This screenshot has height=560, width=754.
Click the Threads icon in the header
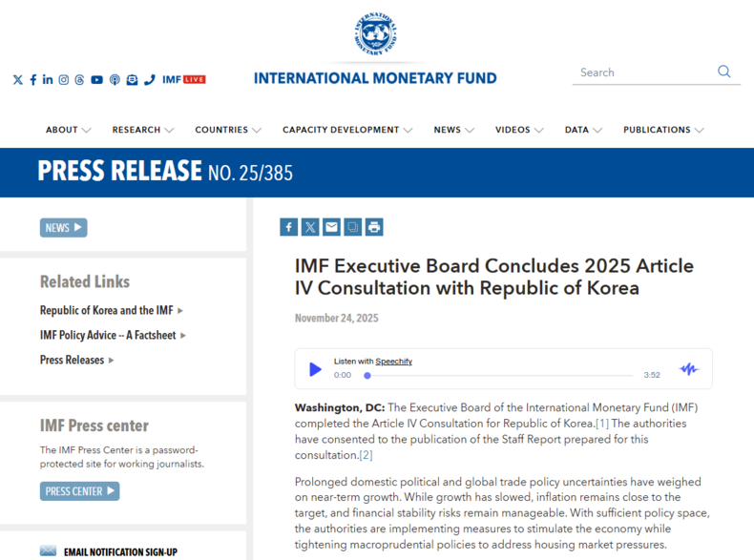80,80
